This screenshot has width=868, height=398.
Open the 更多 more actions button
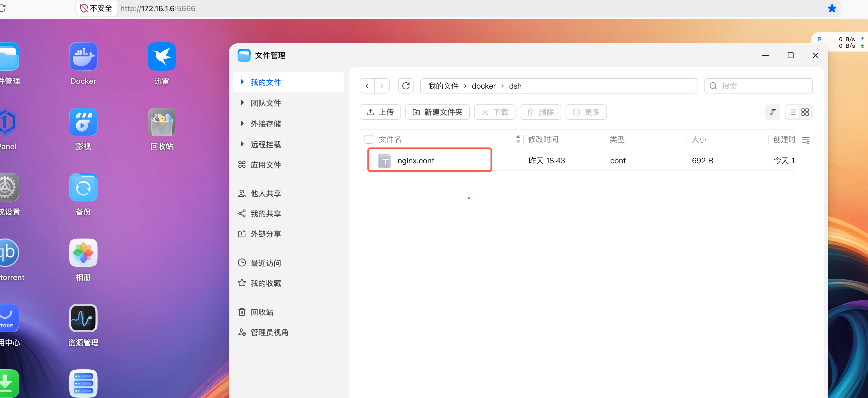(x=586, y=112)
